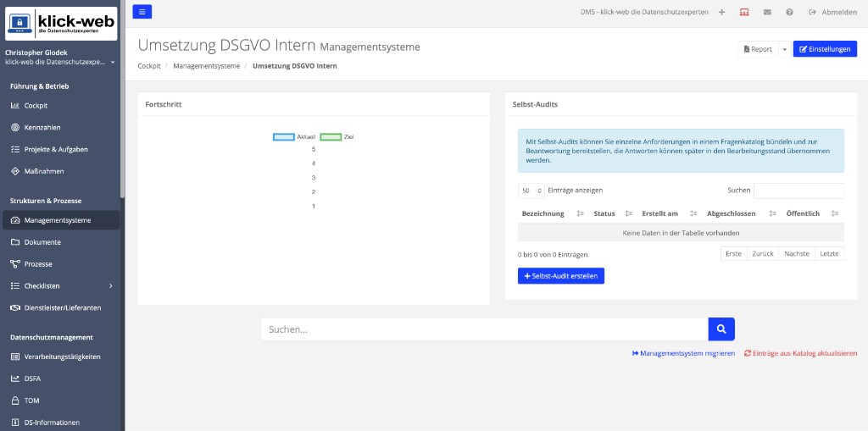Open the 50 entries-per-page selector
Screen dimensions: 868x431
(x=531, y=191)
